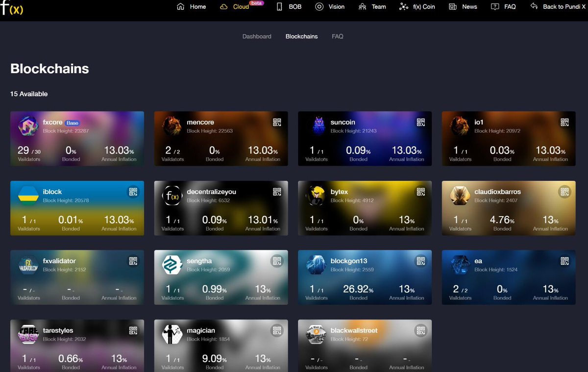
Task: Open QR code on claudioxbarros card
Action: coord(564,192)
